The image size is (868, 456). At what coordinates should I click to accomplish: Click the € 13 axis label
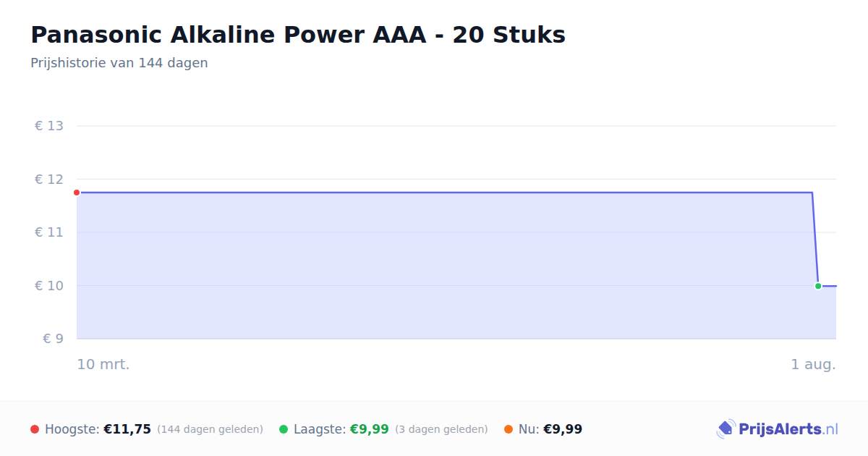49,126
